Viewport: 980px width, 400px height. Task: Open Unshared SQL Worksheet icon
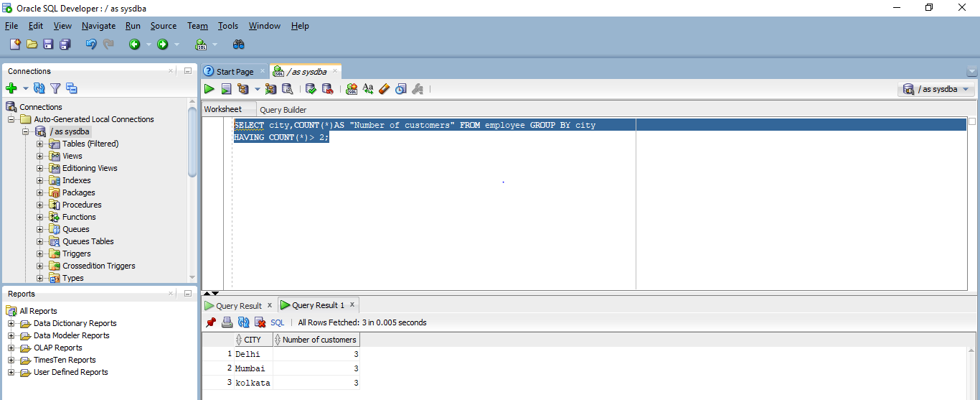[x=352, y=89]
